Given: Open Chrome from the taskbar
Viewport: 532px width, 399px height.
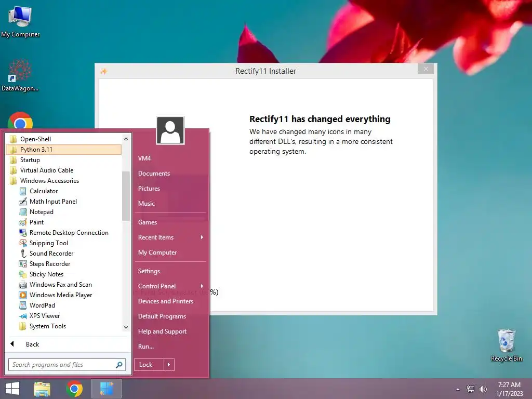Looking at the screenshot, I should [x=74, y=389].
